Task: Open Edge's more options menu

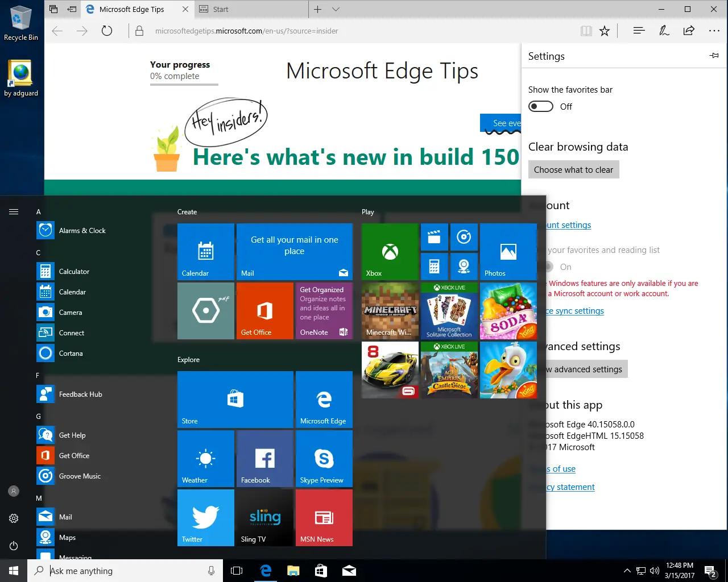Action: [x=714, y=31]
